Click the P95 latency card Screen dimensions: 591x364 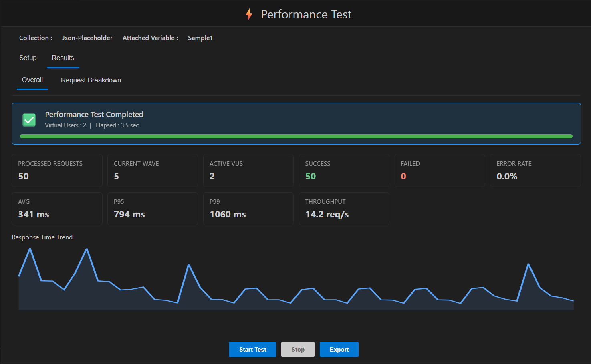153,209
